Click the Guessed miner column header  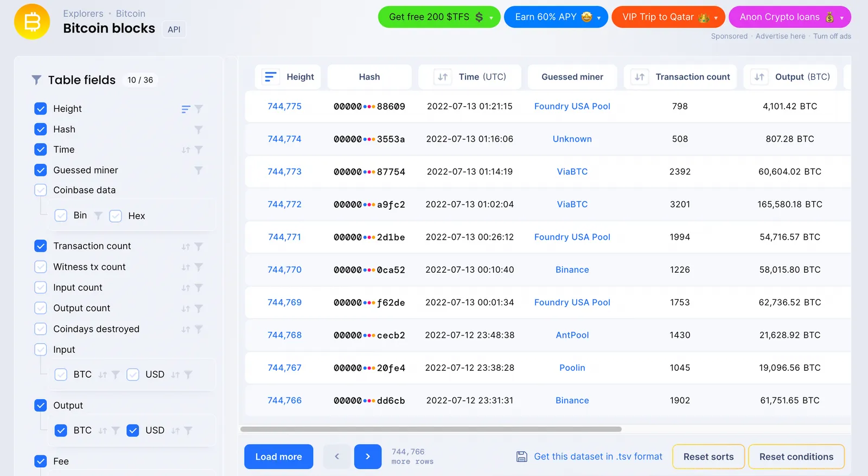(572, 77)
